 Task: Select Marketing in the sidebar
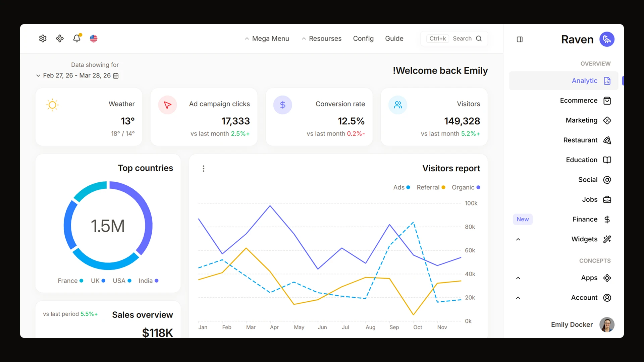pyautogui.click(x=563, y=120)
